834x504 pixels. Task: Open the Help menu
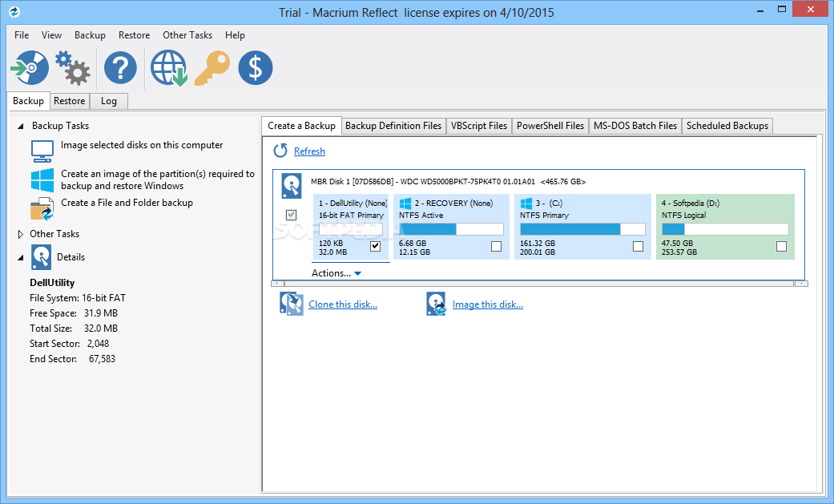click(x=235, y=35)
